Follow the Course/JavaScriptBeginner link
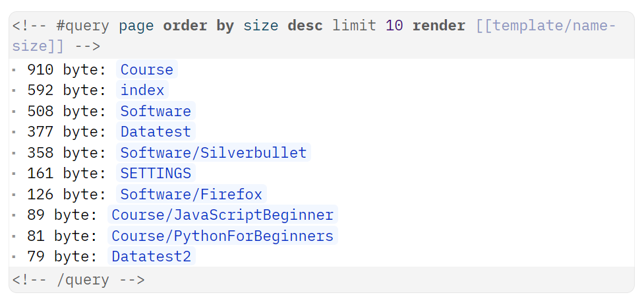 [x=222, y=215]
